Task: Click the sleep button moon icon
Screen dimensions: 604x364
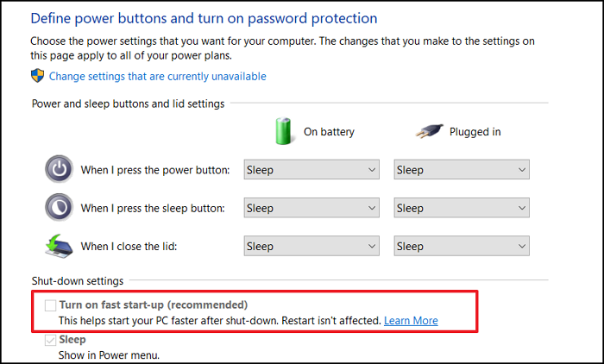Action: (x=59, y=207)
